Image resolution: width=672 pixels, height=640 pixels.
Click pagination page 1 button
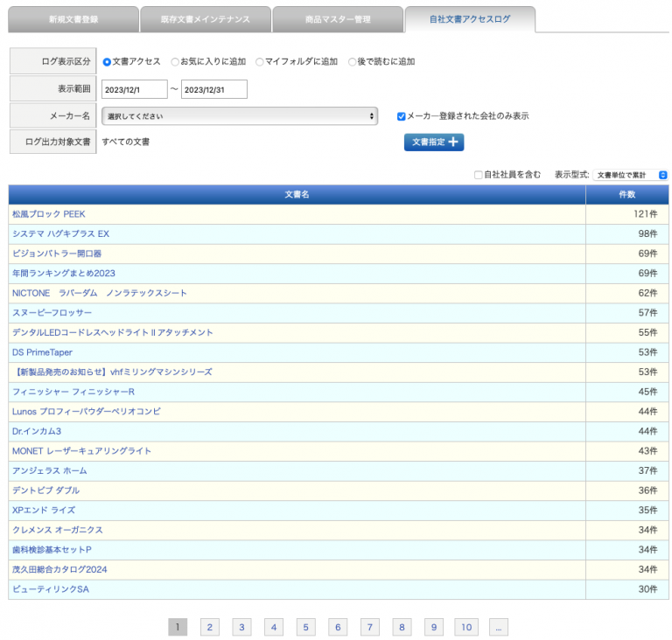[x=178, y=627]
